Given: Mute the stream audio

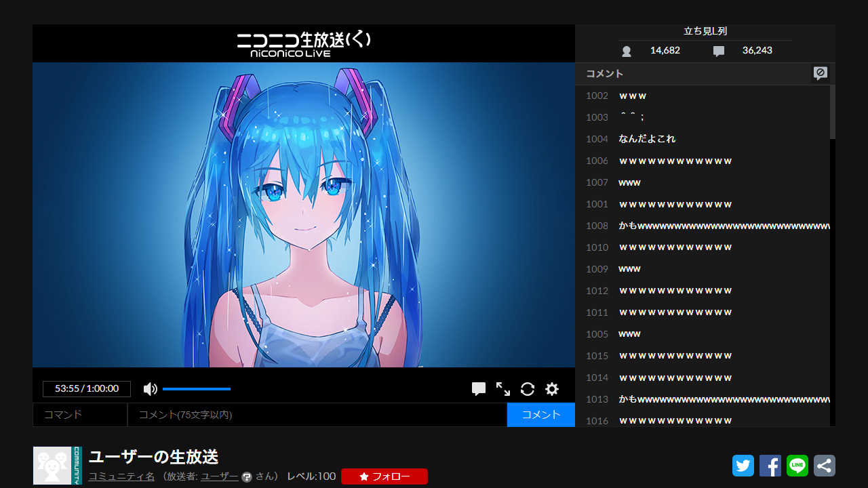Looking at the screenshot, I should pos(150,388).
